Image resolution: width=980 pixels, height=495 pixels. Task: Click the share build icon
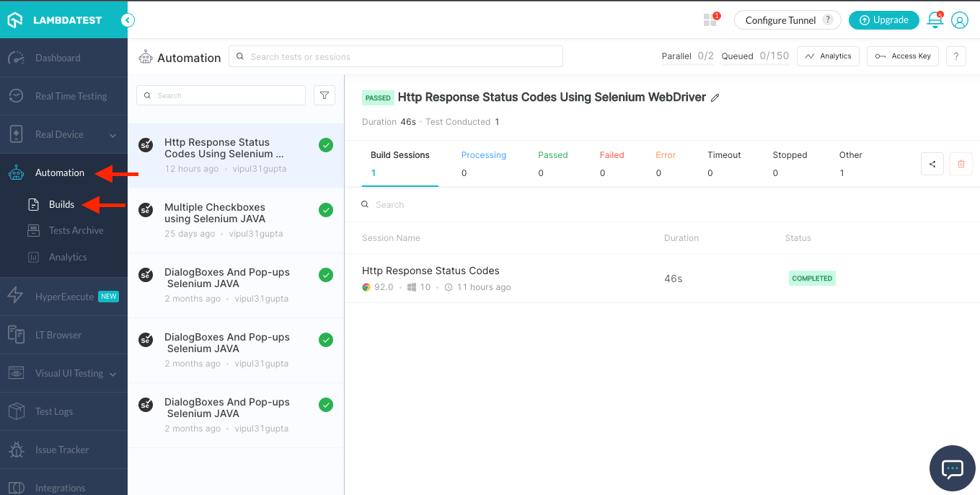(x=932, y=164)
